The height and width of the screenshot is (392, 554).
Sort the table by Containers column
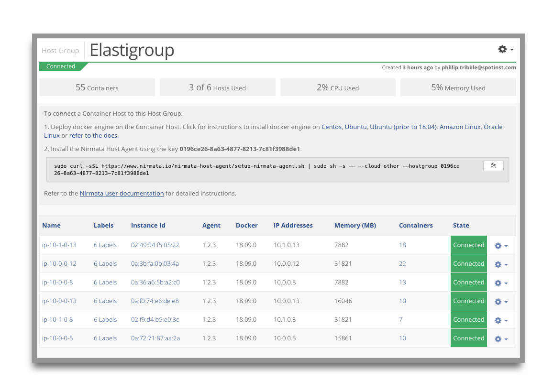(416, 225)
